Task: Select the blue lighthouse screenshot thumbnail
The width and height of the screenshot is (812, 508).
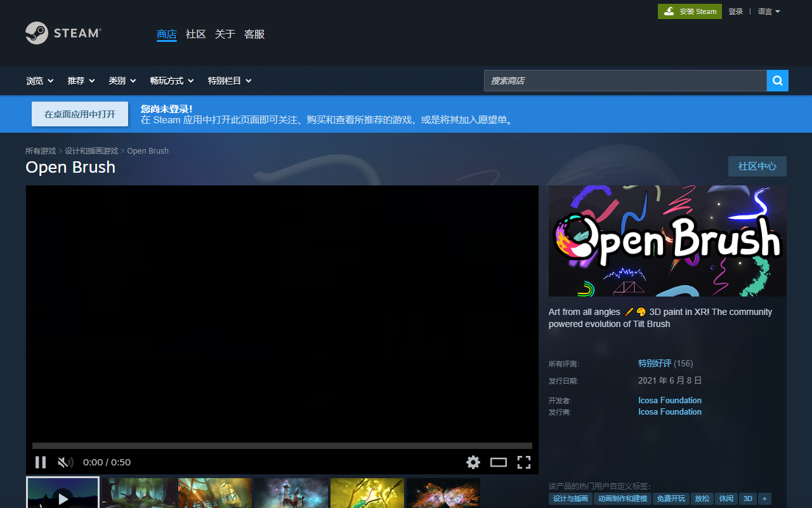Action: point(291,493)
